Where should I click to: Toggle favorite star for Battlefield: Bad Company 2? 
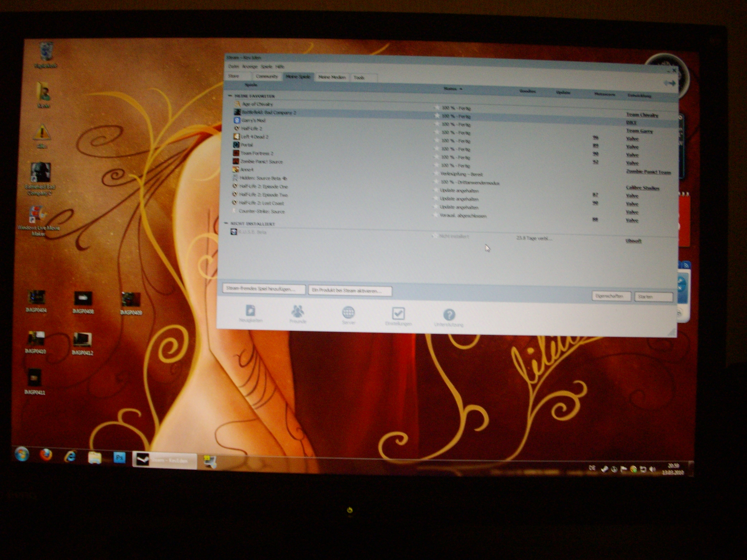tap(437, 116)
